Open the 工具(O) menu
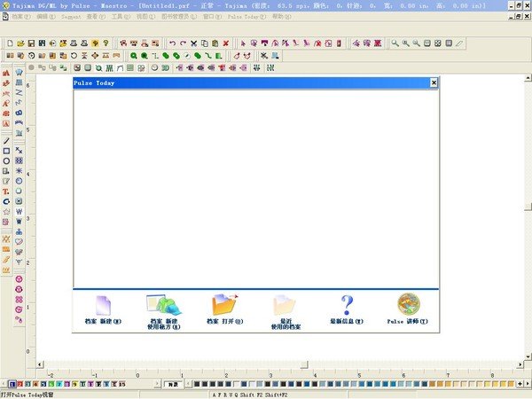 (x=121, y=17)
